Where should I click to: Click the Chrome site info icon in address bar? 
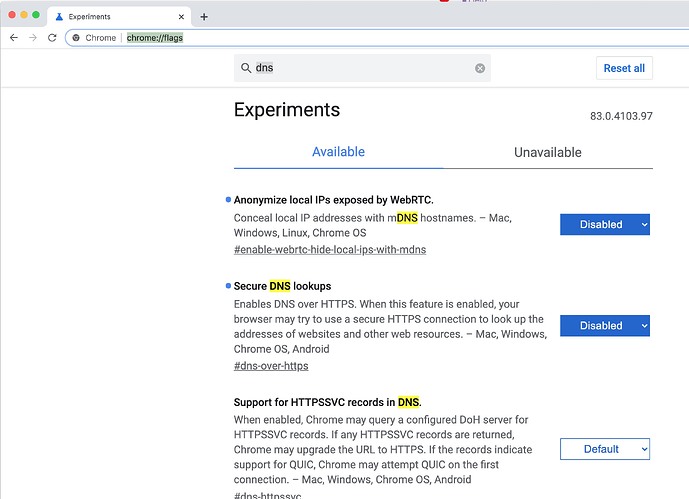pyautogui.click(x=76, y=38)
